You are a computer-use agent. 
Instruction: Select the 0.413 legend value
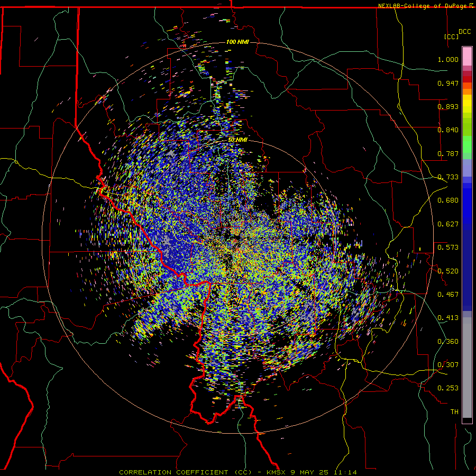(448, 318)
